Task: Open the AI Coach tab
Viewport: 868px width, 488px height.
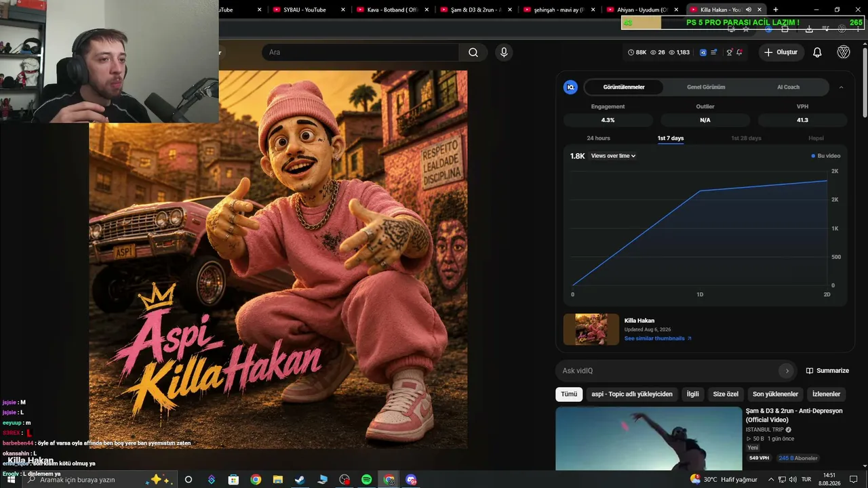Action: click(x=788, y=87)
